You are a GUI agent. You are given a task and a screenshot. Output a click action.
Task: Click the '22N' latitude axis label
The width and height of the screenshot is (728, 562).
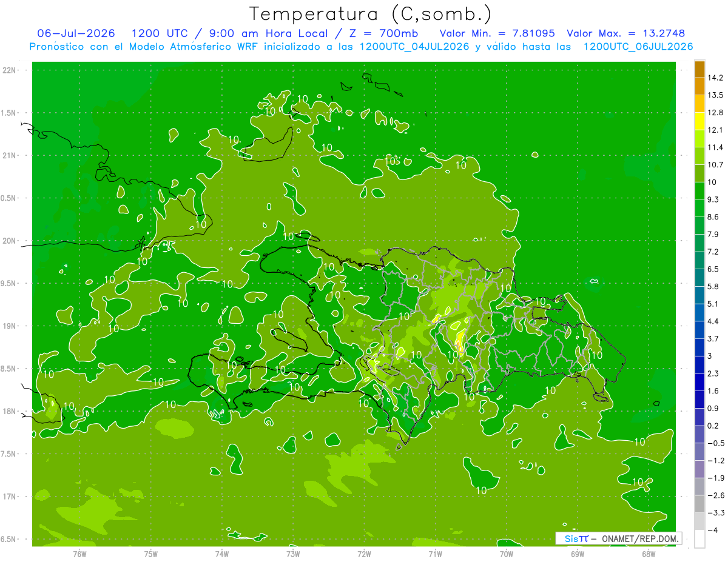9,70
